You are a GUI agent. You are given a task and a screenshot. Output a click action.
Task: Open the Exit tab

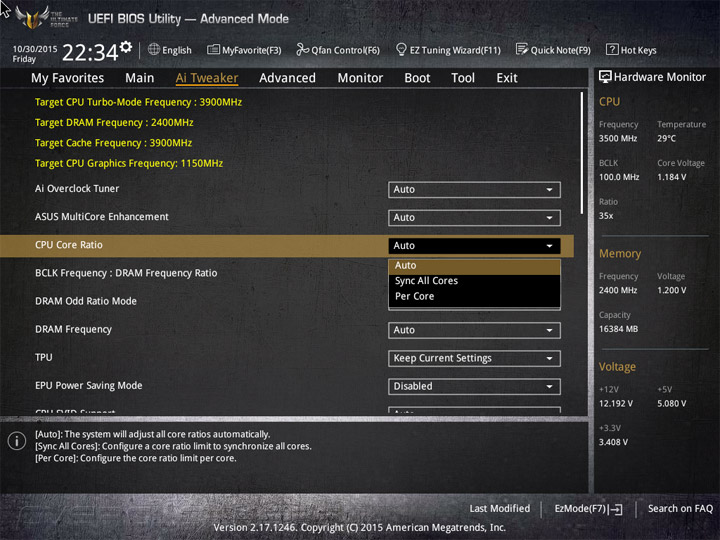point(507,78)
